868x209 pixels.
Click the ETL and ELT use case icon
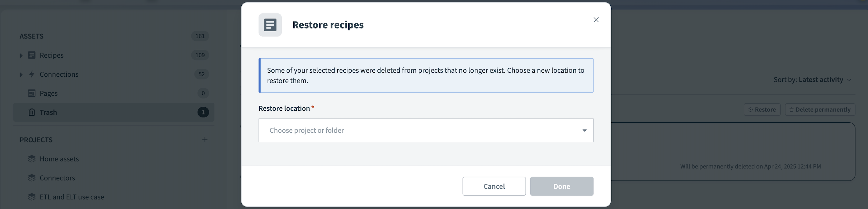(x=32, y=197)
